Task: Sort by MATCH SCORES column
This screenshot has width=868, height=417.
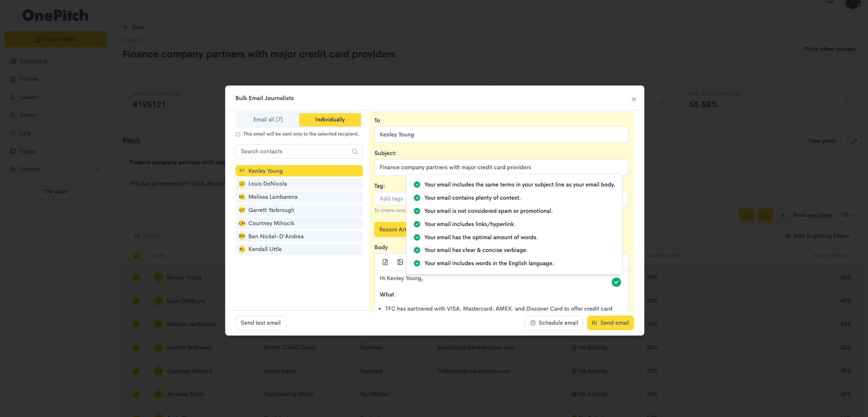Action: 665,256
